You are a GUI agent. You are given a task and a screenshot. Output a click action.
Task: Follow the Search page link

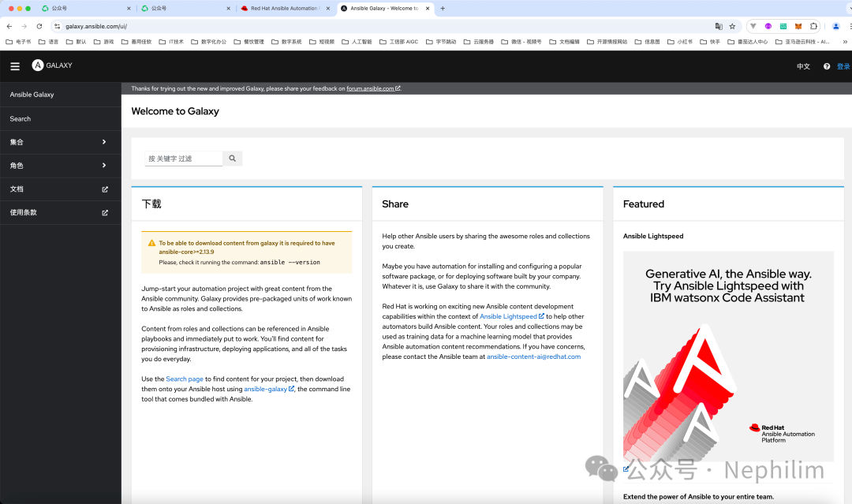pos(184,379)
